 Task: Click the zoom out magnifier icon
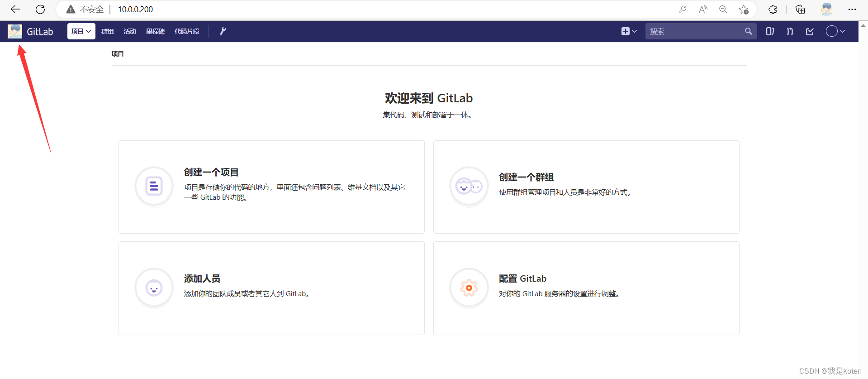[x=723, y=9]
